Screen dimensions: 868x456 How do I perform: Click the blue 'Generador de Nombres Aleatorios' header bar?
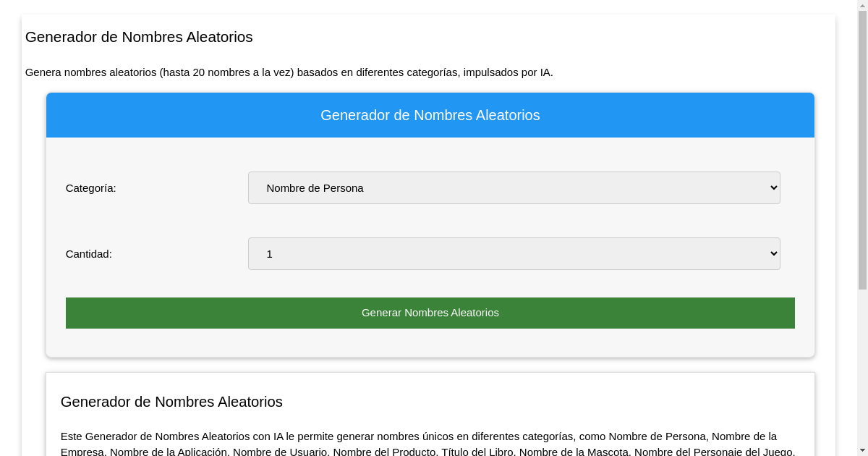tap(430, 115)
